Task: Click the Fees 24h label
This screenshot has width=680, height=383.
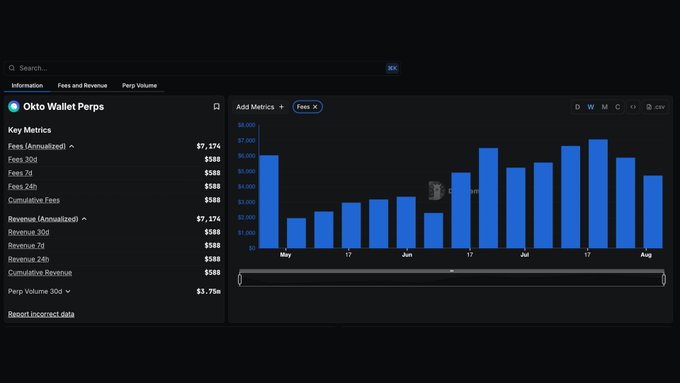Action: tap(23, 187)
